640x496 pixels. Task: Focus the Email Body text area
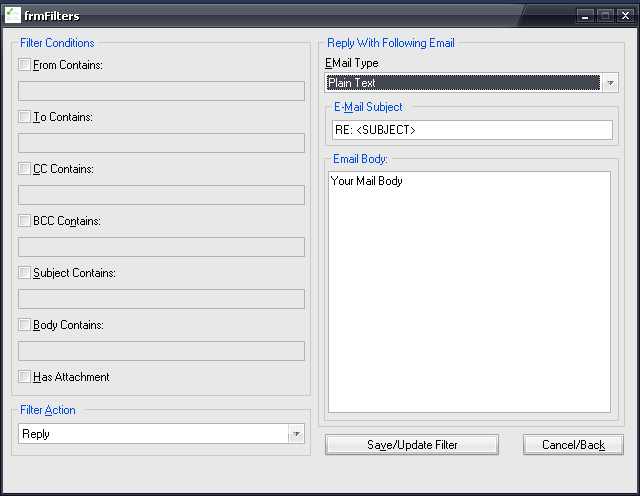click(469, 292)
